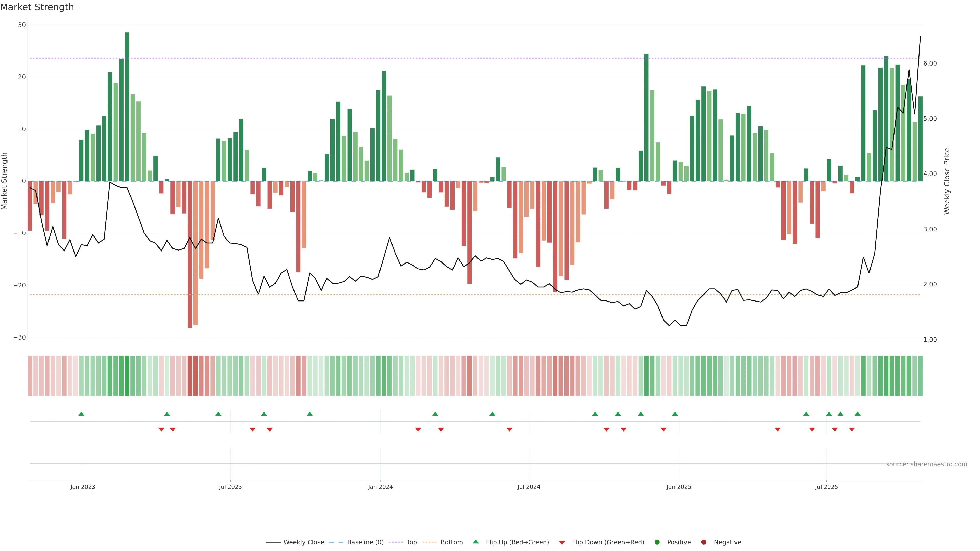The width and height of the screenshot is (980, 551).
Task: Click the Jan 2023 x-axis label
Action: coord(82,487)
